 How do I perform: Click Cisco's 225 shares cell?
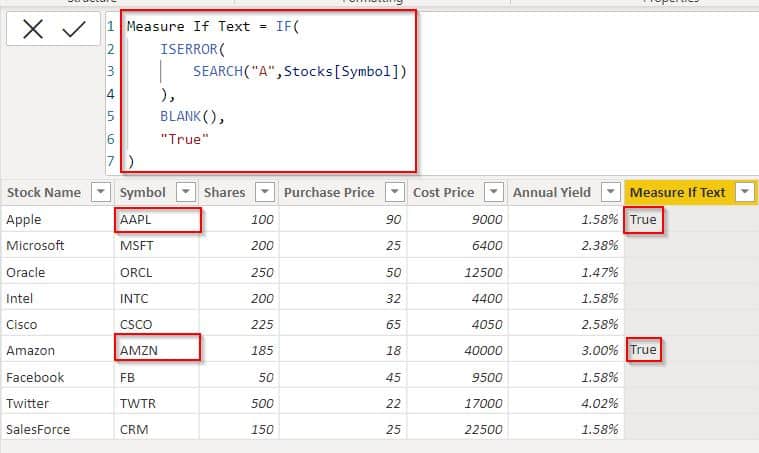point(239,324)
